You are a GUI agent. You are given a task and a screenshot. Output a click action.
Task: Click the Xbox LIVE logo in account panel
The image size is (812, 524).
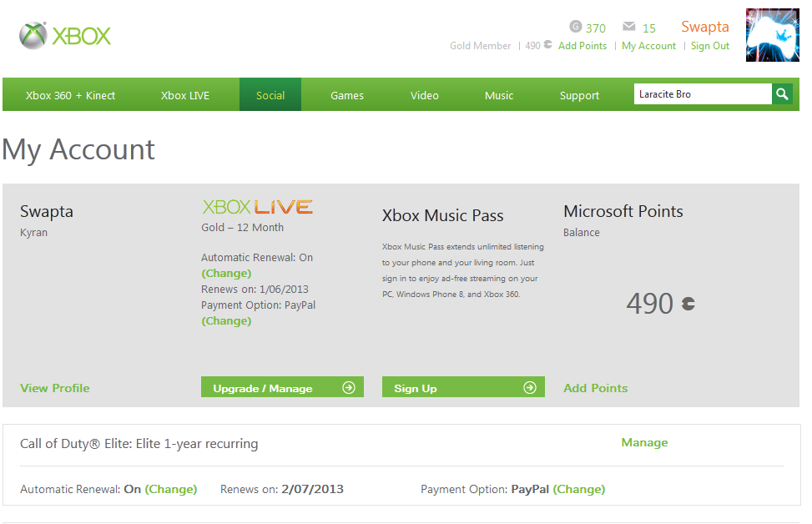(x=257, y=207)
